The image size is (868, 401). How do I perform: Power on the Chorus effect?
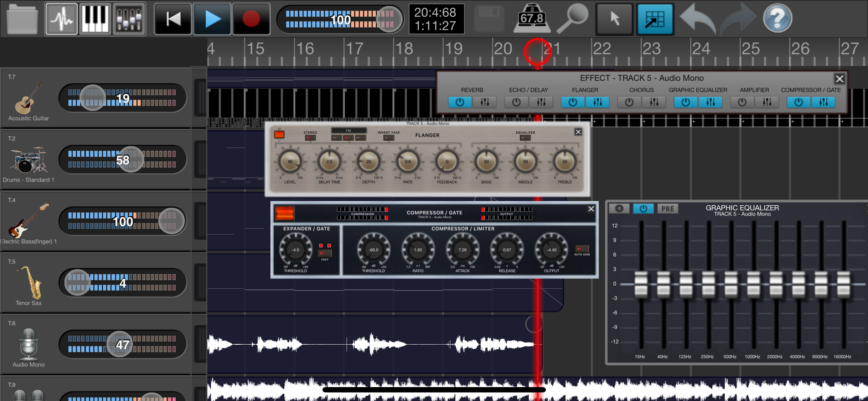tap(629, 102)
